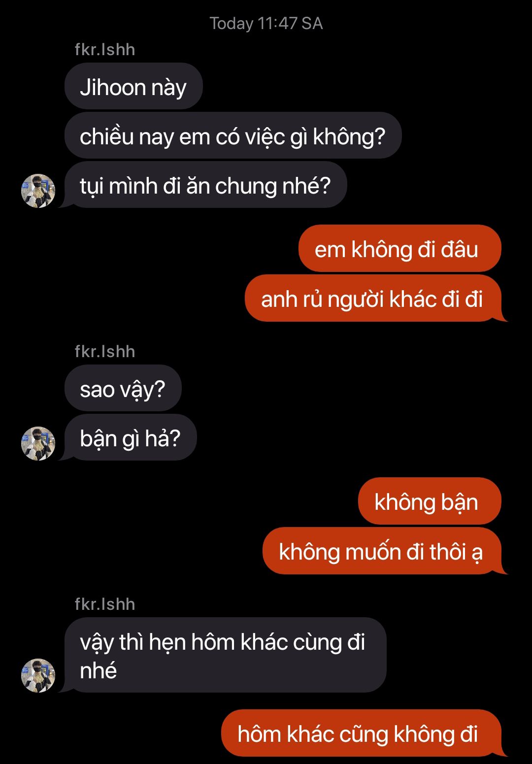The image size is (532, 764).
Task: Tap the avatar beside "bận gì hả?"
Action: (x=38, y=443)
